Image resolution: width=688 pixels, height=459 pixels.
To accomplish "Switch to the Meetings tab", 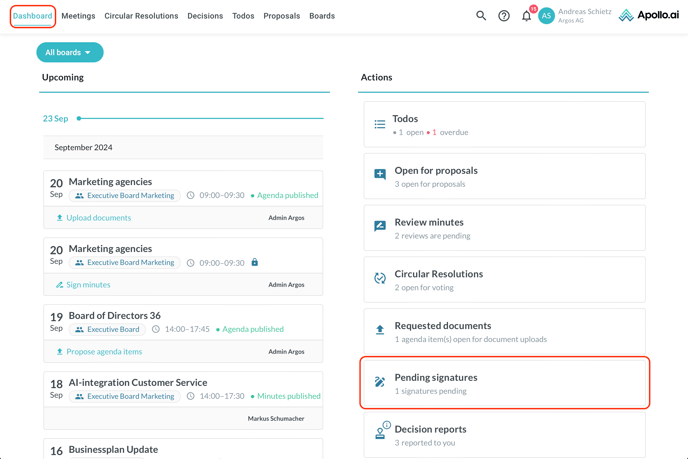I will tap(78, 16).
